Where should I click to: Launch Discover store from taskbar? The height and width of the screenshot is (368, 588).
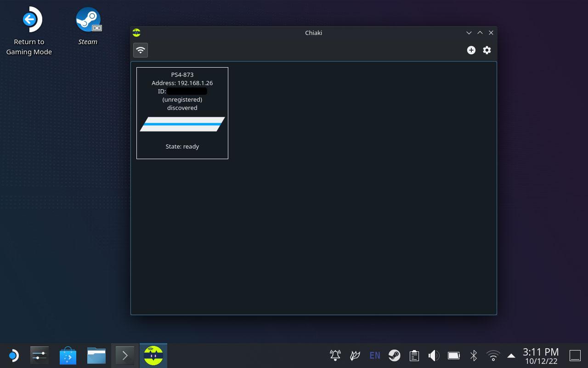click(x=68, y=356)
